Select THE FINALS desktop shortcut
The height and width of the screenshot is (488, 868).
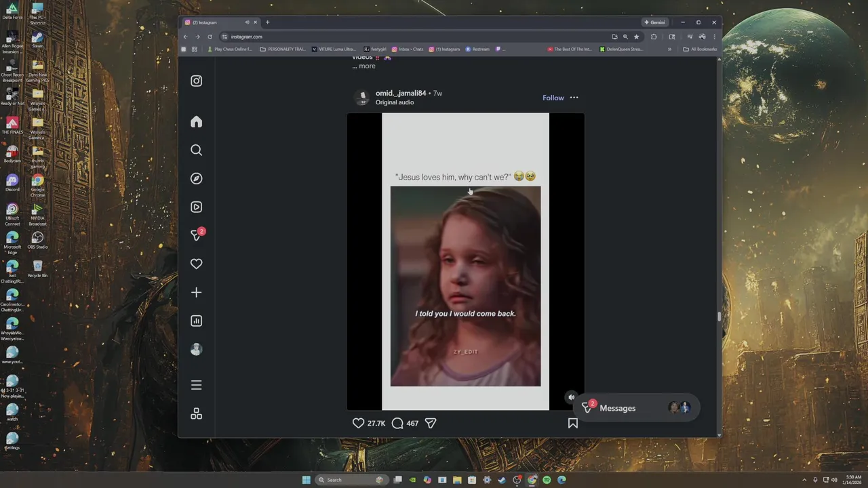(x=12, y=126)
